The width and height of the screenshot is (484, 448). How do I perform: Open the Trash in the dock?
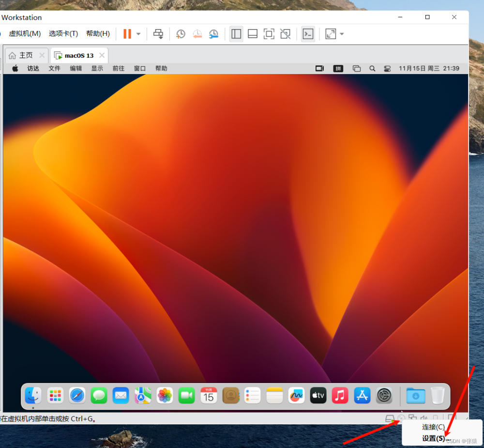pos(438,396)
